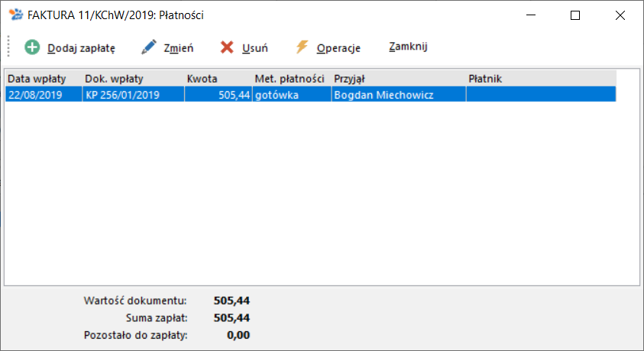The image size is (644, 351).
Task: Open the Operacje menu
Action: click(338, 48)
